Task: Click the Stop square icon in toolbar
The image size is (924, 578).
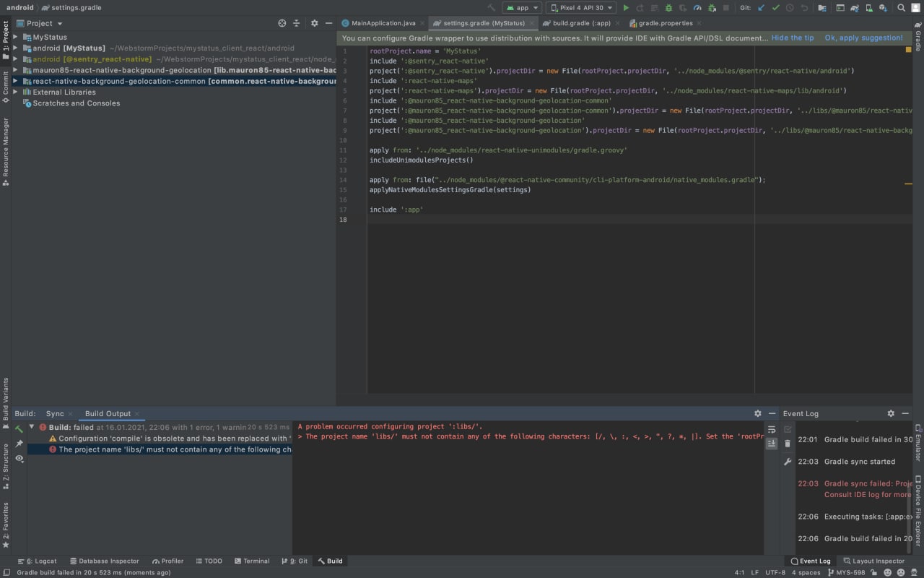Action: pyautogui.click(x=725, y=8)
